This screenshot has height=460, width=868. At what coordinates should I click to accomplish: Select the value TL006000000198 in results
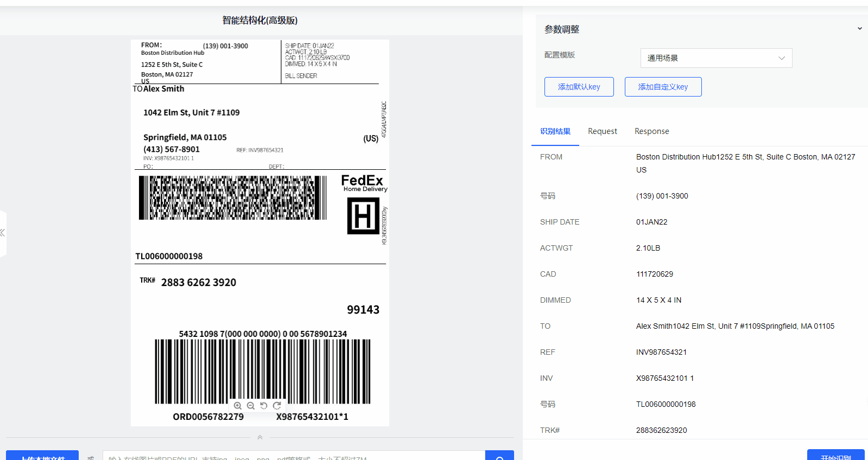[666, 404]
